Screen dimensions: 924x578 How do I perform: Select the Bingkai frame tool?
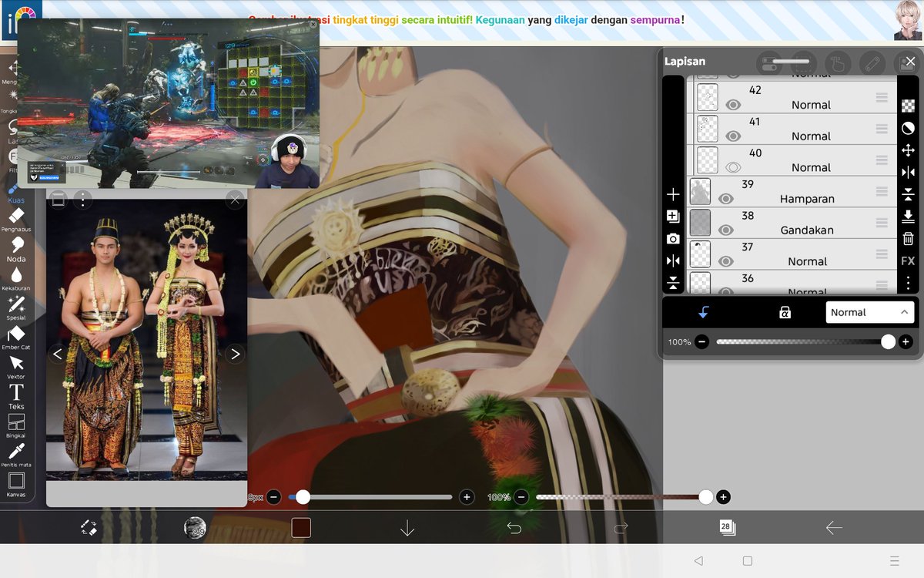[15, 425]
